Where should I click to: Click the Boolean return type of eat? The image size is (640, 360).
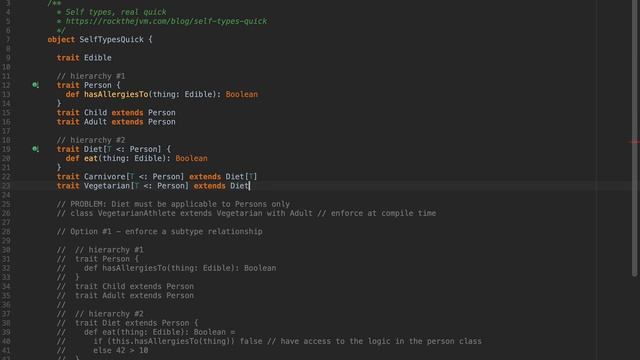click(x=191, y=158)
